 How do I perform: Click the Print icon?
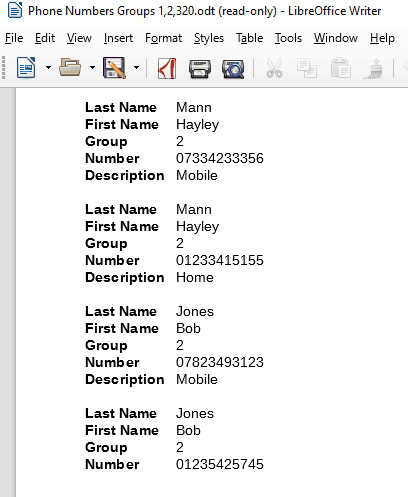coord(200,69)
